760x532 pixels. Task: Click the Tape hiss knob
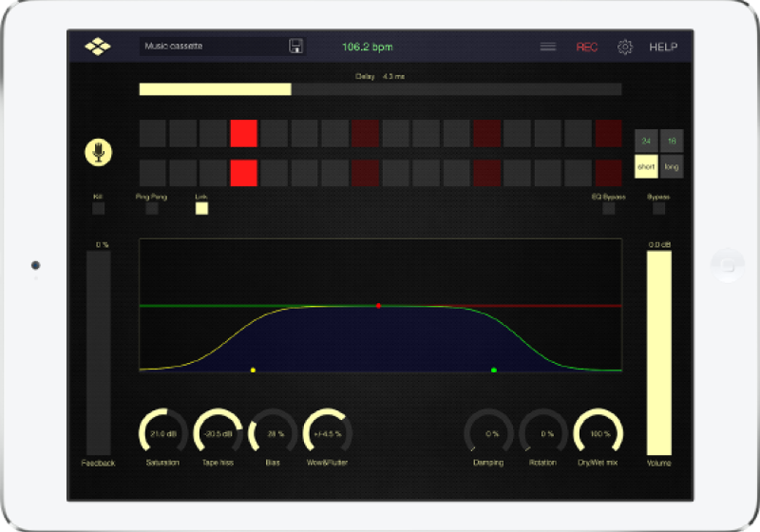[x=218, y=433]
